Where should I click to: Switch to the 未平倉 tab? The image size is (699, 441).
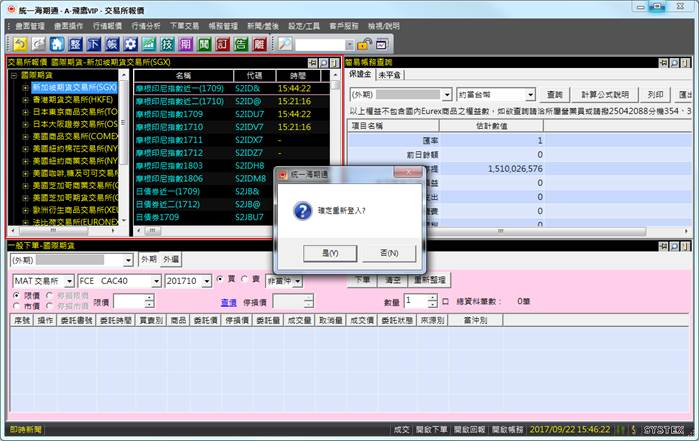[389, 75]
